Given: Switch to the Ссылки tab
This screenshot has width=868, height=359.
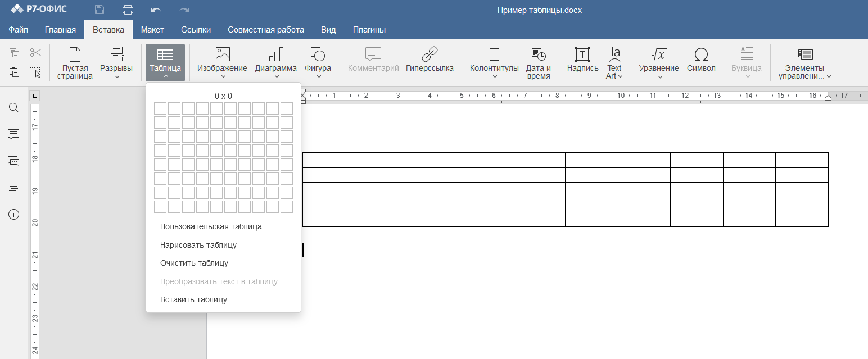Looking at the screenshot, I should (x=196, y=30).
